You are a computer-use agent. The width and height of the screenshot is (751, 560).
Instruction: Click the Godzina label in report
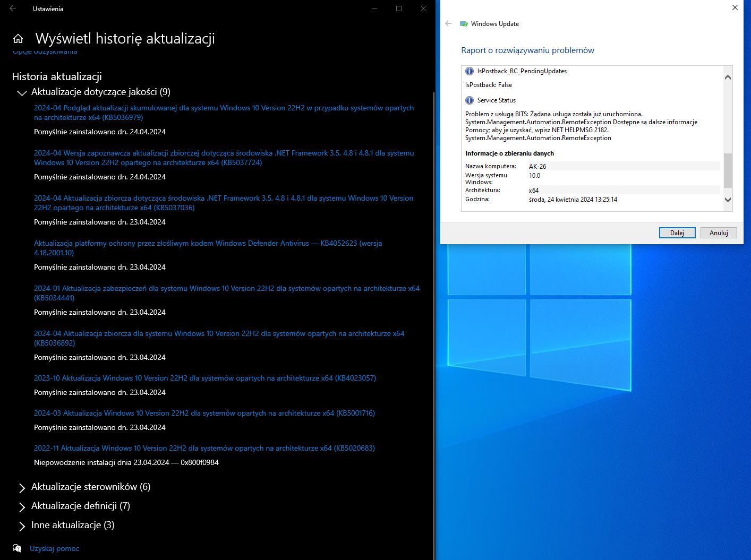(x=477, y=200)
